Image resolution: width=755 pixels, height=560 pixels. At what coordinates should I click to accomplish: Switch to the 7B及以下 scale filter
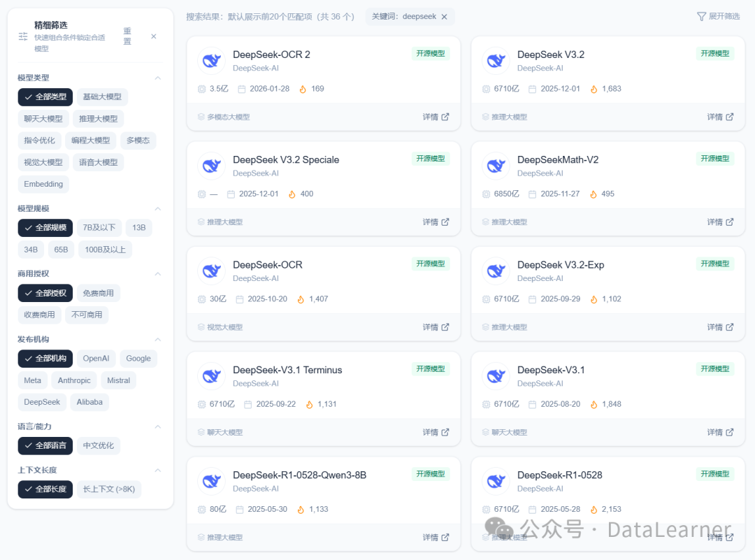tap(98, 227)
